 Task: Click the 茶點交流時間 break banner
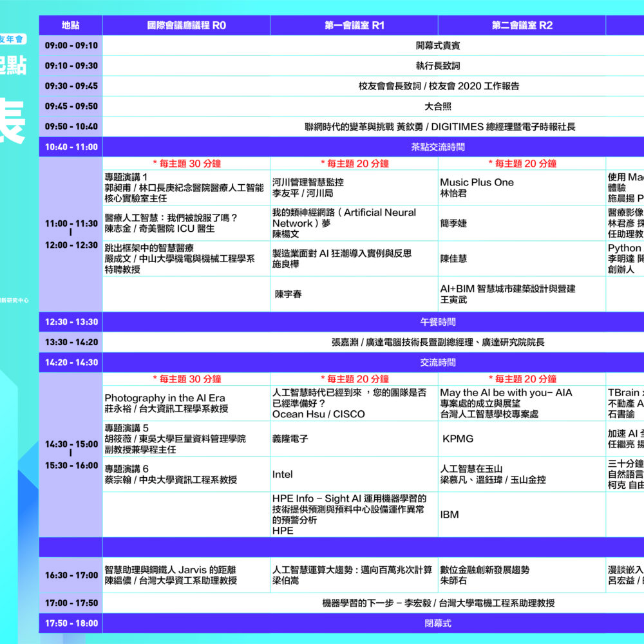pyautogui.click(x=438, y=147)
